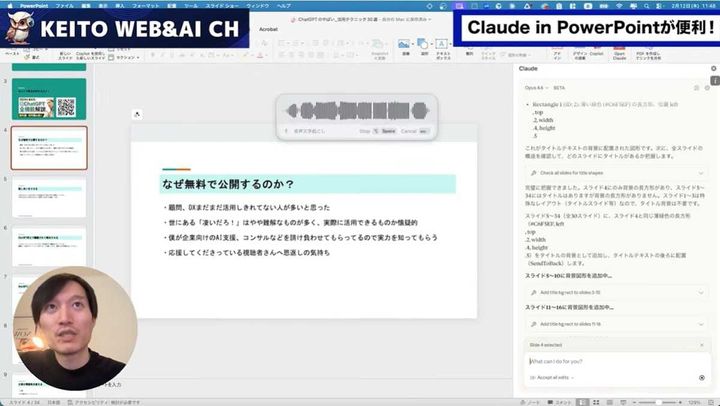Start Slide Show from status bar icon
The width and height of the screenshot is (720, 406).
coord(623,402)
